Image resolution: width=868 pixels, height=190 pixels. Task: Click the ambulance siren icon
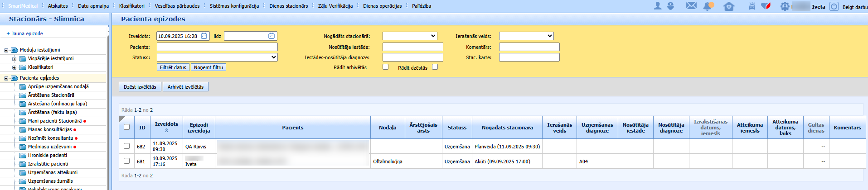click(x=752, y=6)
